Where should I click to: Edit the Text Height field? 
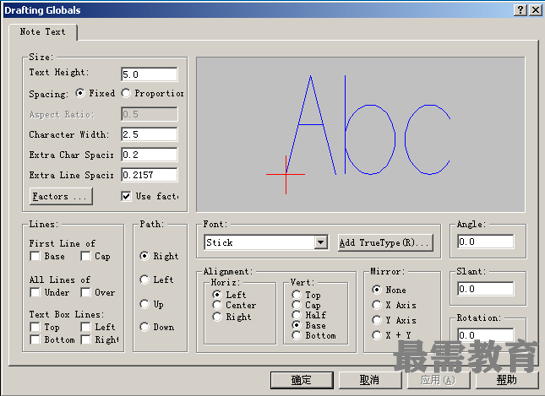(149, 74)
